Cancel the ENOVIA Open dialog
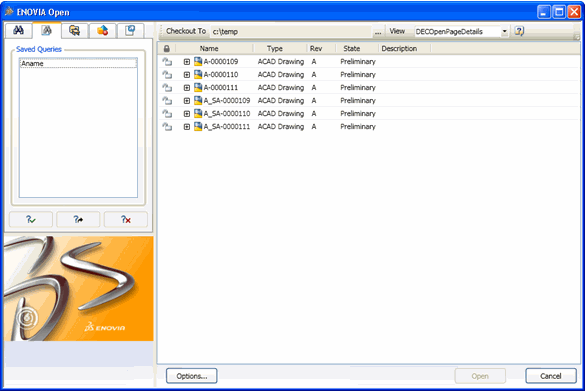 (551, 376)
